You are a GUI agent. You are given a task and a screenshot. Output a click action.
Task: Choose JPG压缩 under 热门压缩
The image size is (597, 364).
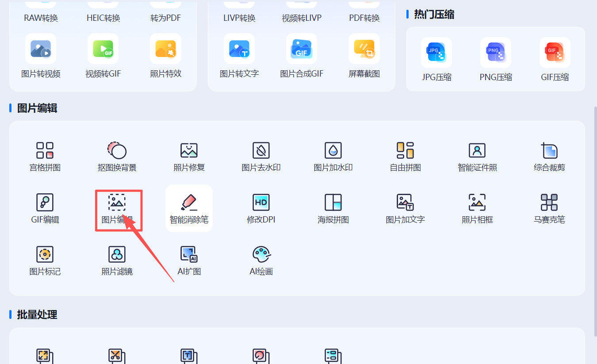436,60
